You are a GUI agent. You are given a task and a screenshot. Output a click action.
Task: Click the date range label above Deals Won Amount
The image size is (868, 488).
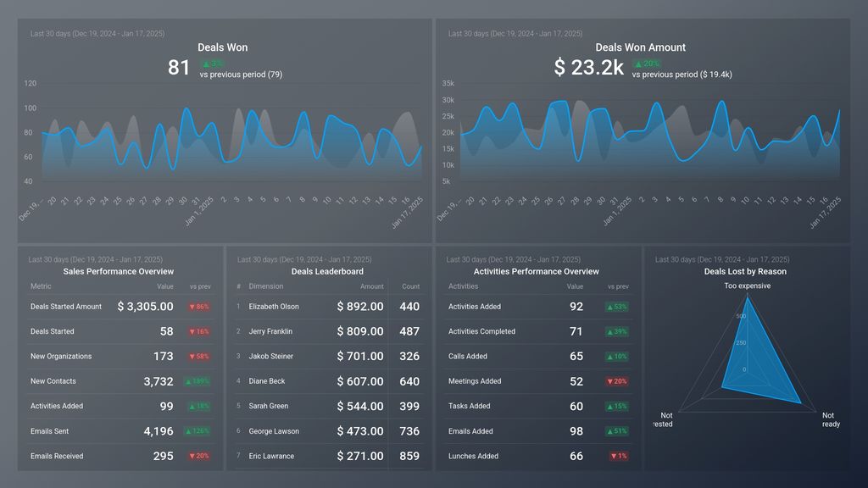(515, 34)
